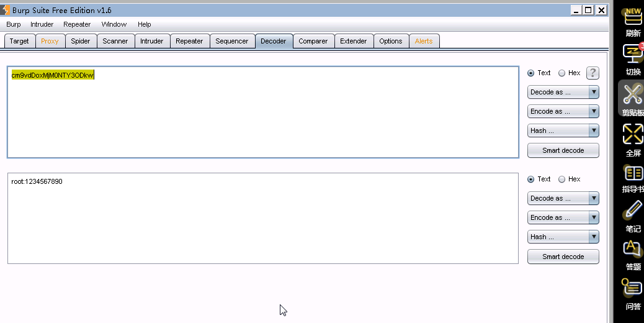Select Hex radio for the top panel

point(562,73)
